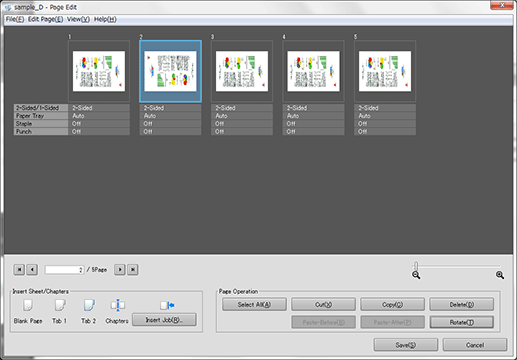The height and width of the screenshot is (360, 517).
Task: Click the zoom out magnifier icon
Action: click(x=416, y=275)
